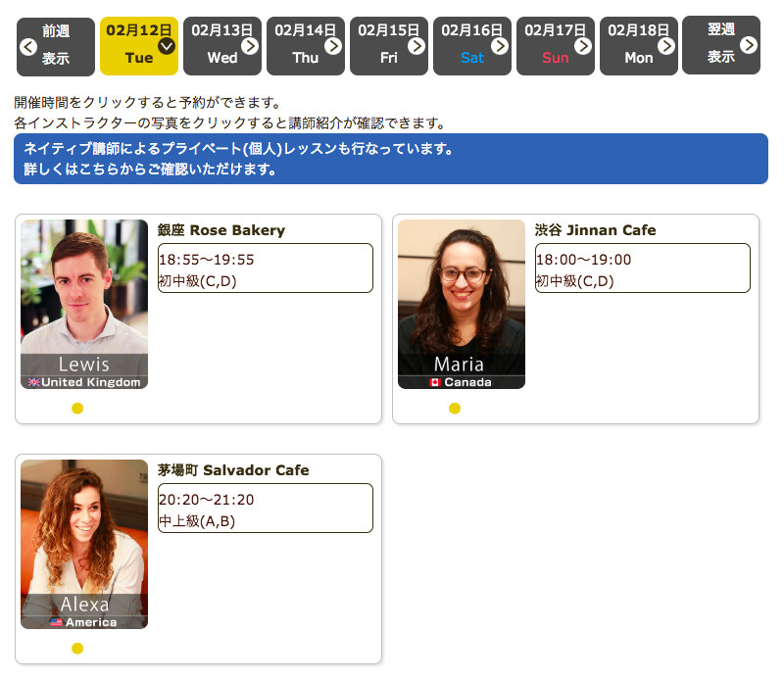Click the yellow dot below Alexa's photo
Image resolution: width=784 pixels, height=682 pixels.
point(77,648)
